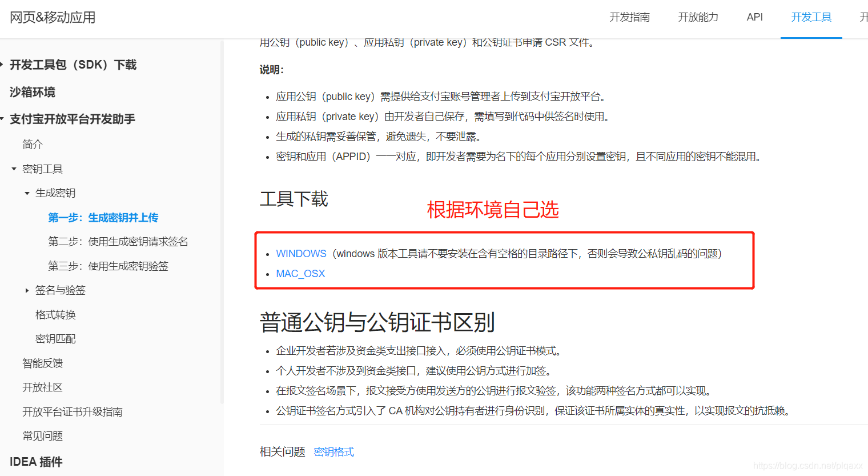Collapse the 密钥工具 tree arrow
This screenshot has width=868, height=476.
coord(14,169)
